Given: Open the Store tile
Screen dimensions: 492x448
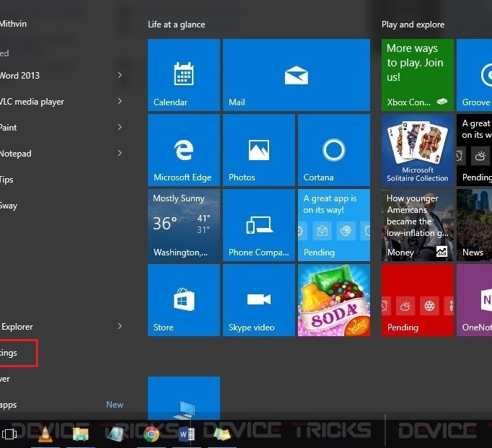Looking at the screenshot, I should [x=183, y=300].
